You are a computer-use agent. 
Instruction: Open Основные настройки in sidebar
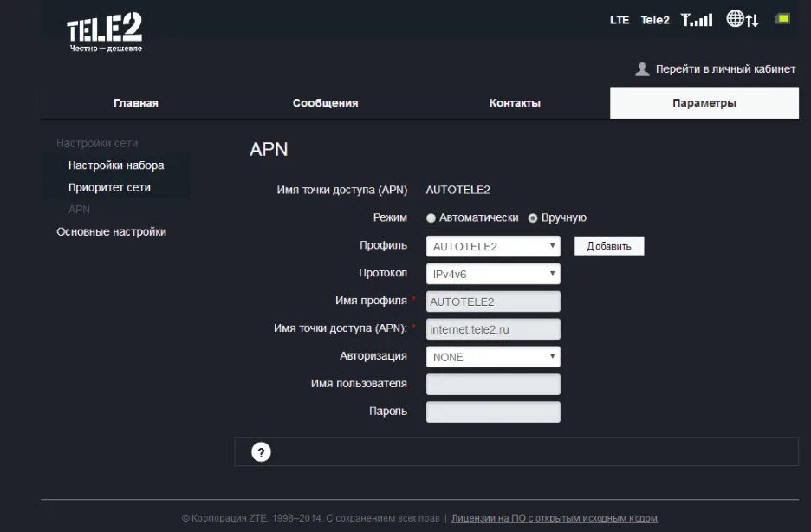coord(111,231)
